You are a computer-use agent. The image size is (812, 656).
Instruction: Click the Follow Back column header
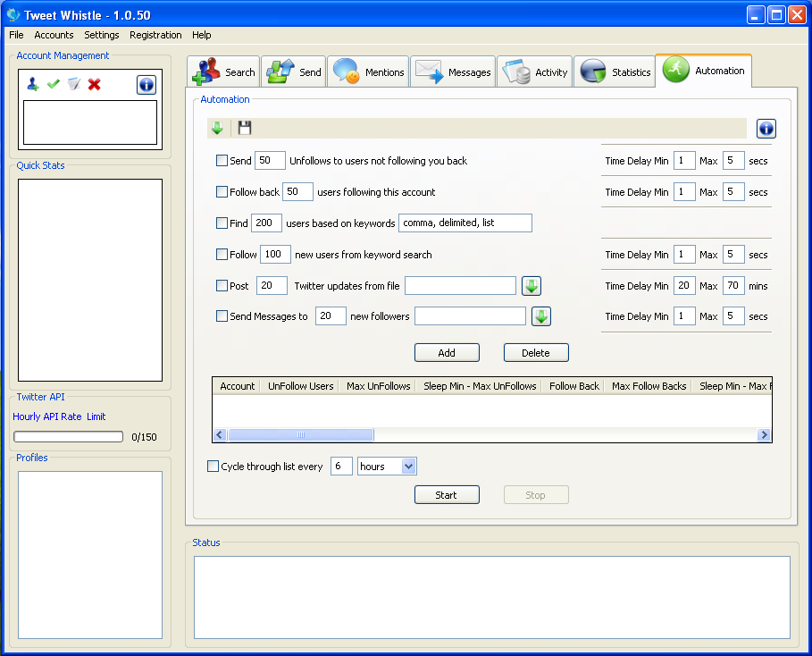(573, 386)
